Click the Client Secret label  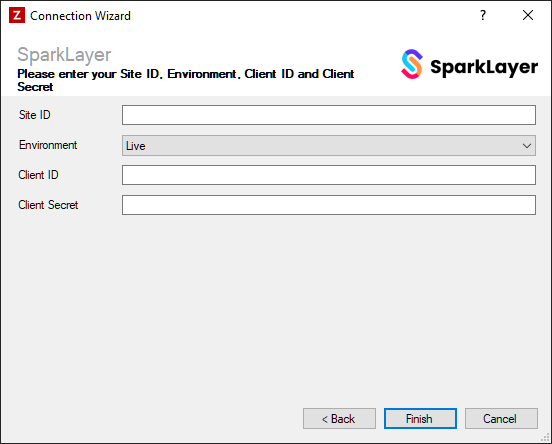click(48, 205)
